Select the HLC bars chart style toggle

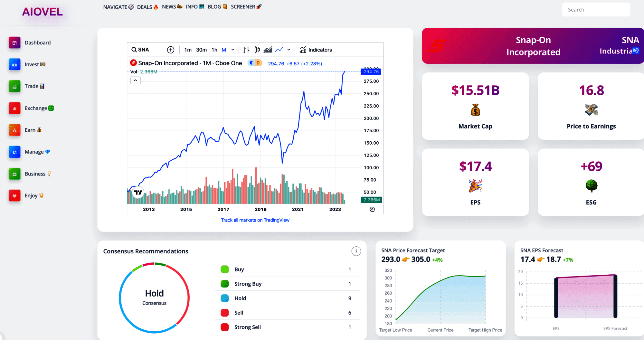246,50
